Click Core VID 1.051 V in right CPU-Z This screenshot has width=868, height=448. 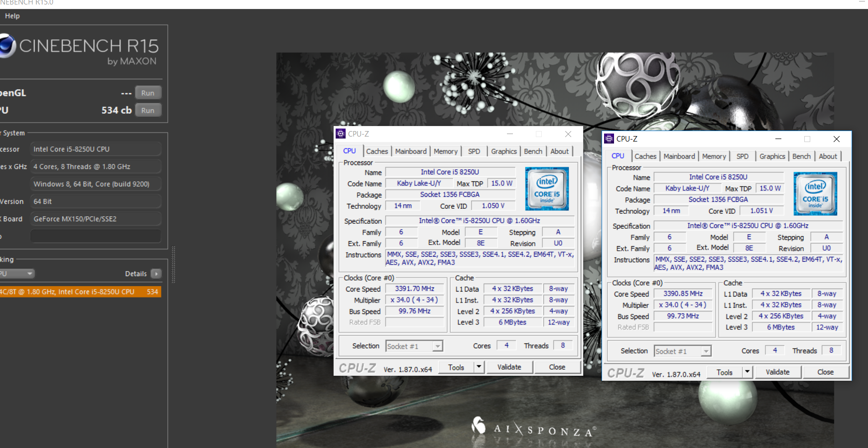762,211
